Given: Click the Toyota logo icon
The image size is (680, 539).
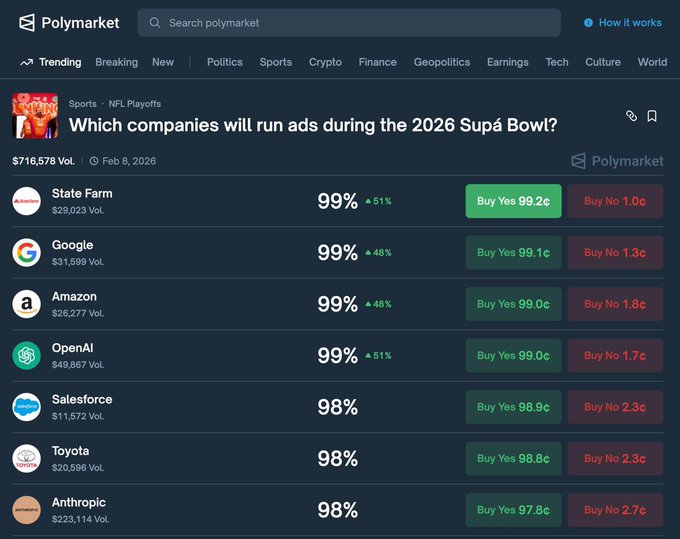Looking at the screenshot, I should pos(27,458).
